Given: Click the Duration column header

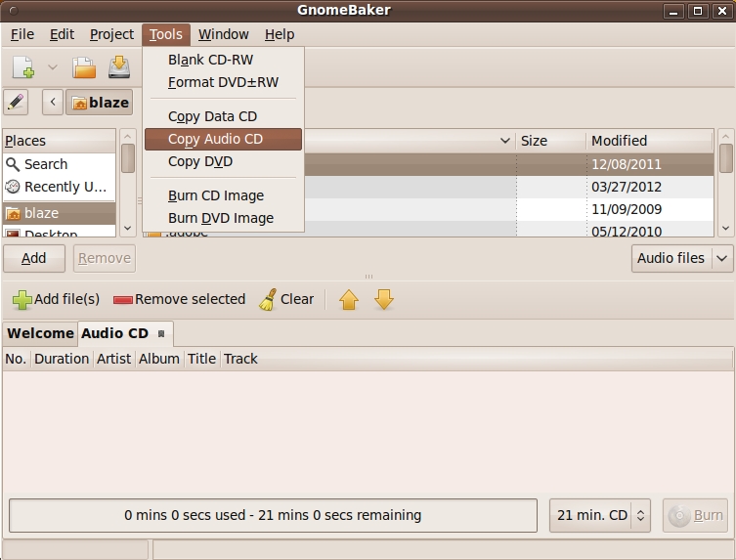Looking at the screenshot, I should pos(62,359).
